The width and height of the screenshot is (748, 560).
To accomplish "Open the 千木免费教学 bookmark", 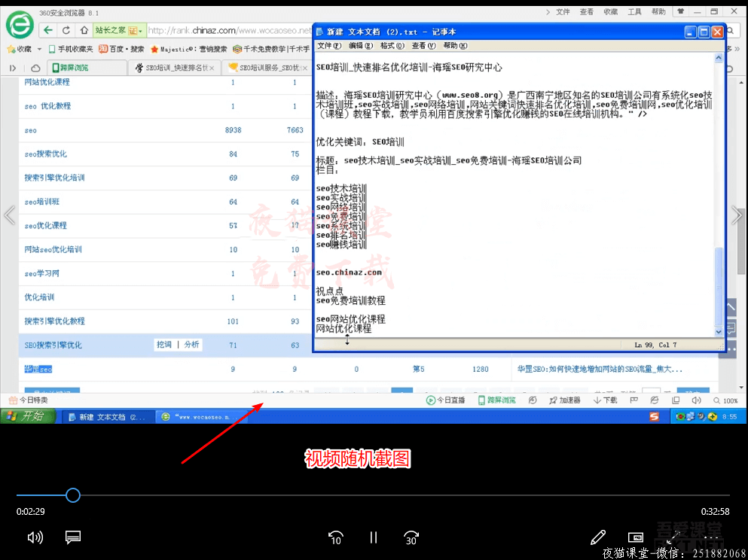I will (x=271, y=49).
